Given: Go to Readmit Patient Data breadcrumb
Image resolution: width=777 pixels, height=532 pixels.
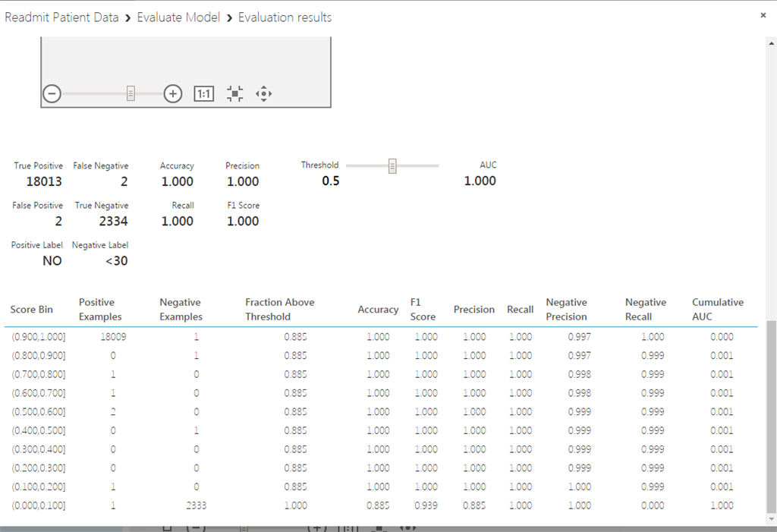Looking at the screenshot, I should 61,17.
